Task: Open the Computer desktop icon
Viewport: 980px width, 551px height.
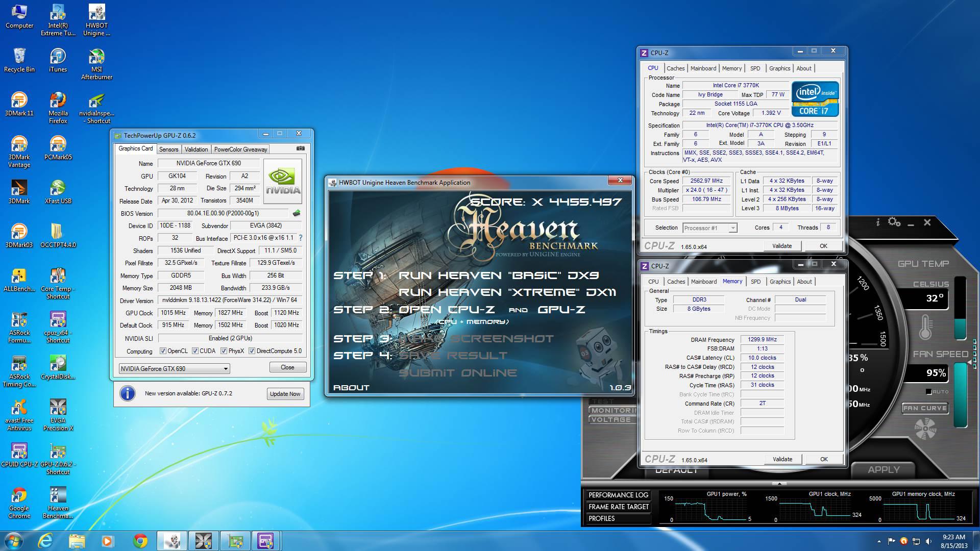Action: [x=19, y=16]
